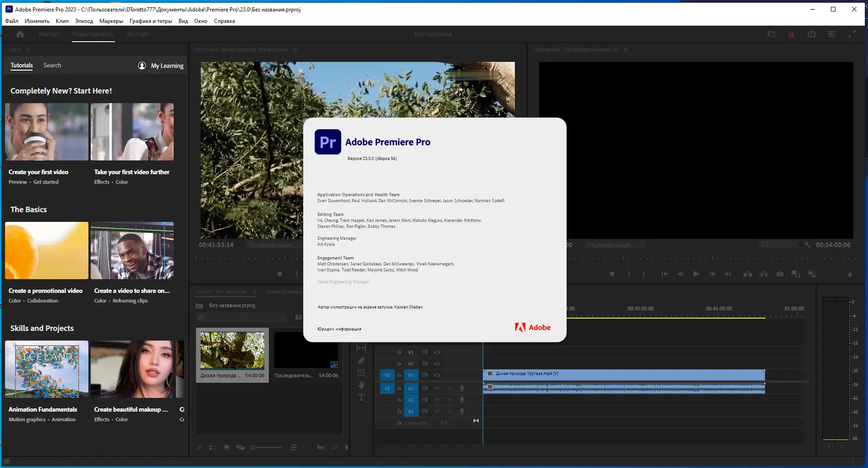Open Program monitor wrench settings
The width and height of the screenshot is (868, 468).
pos(807,245)
